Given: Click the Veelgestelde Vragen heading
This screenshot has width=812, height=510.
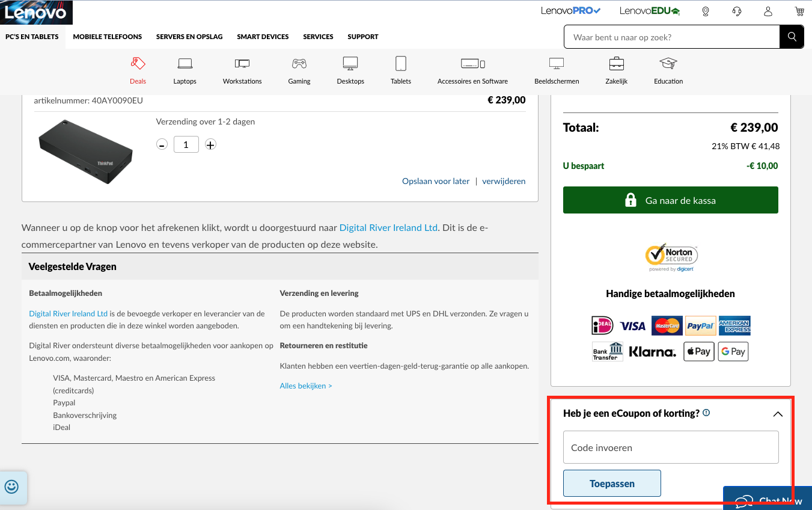Looking at the screenshot, I should [72, 266].
